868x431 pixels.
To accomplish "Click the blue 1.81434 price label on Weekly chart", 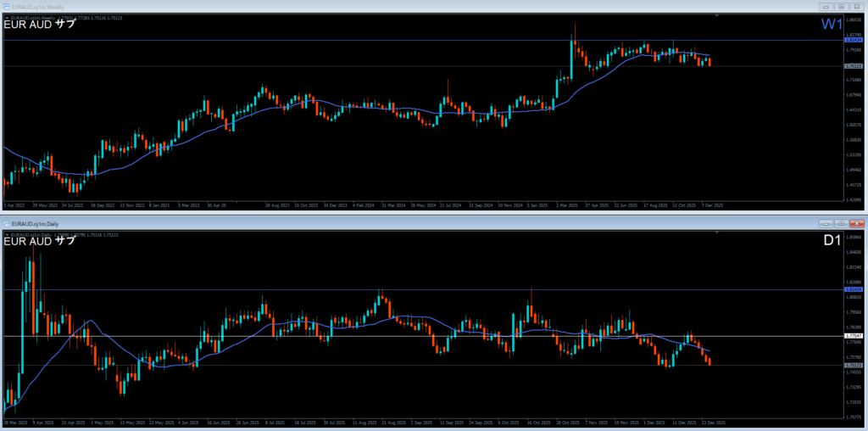I will click(852, 40).
